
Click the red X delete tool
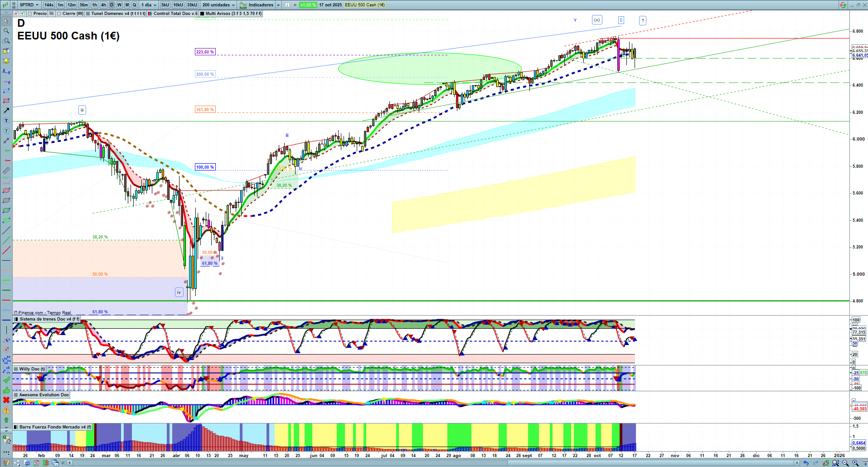6,400
